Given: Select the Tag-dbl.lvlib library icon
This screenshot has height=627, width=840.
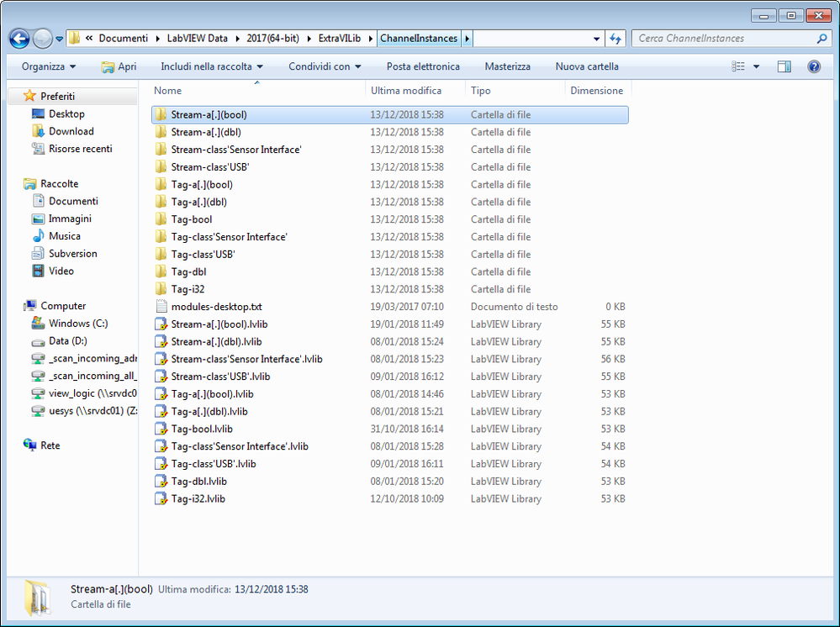Looking at the screenshot, I should [161, 482].
